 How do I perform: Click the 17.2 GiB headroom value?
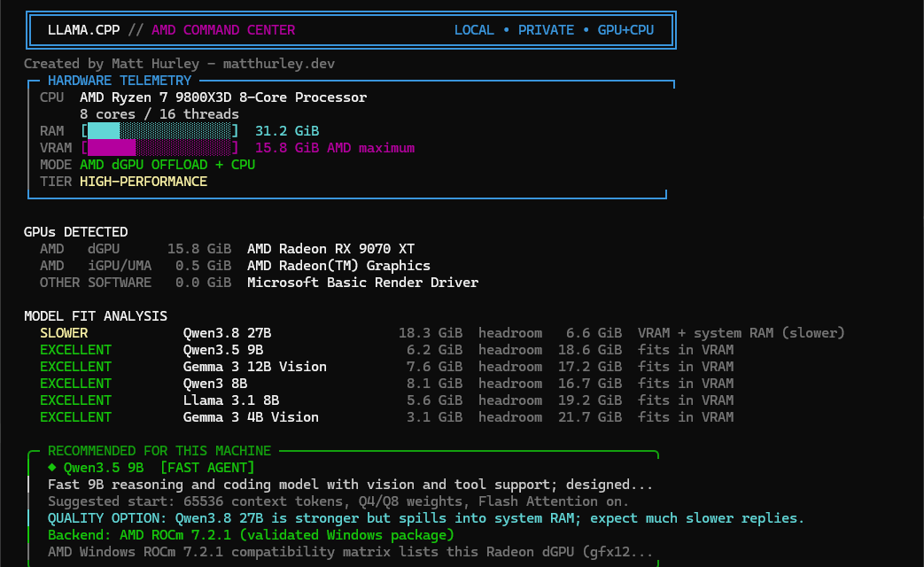(590, 367)
